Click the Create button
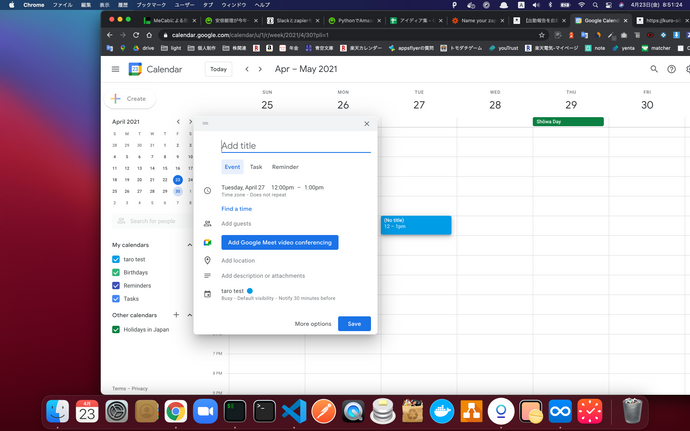Screen dimensions: 690x431 click(x=130, y=99)
